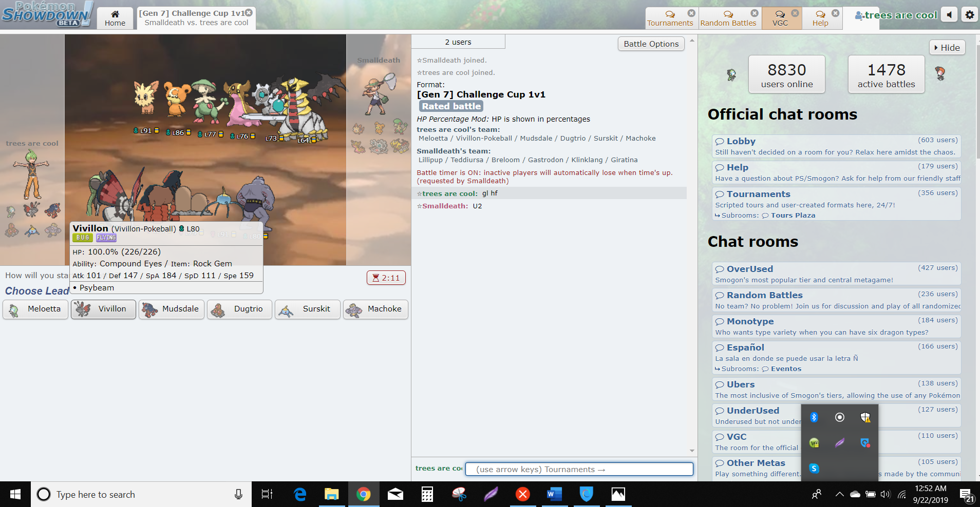Close the Tournaments chat tab
The width and height of the screenshot is (980, 507).
click(x=691, y=13)
